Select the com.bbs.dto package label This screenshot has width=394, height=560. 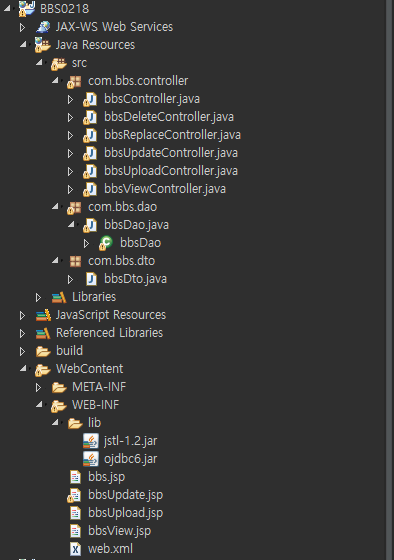121,261
